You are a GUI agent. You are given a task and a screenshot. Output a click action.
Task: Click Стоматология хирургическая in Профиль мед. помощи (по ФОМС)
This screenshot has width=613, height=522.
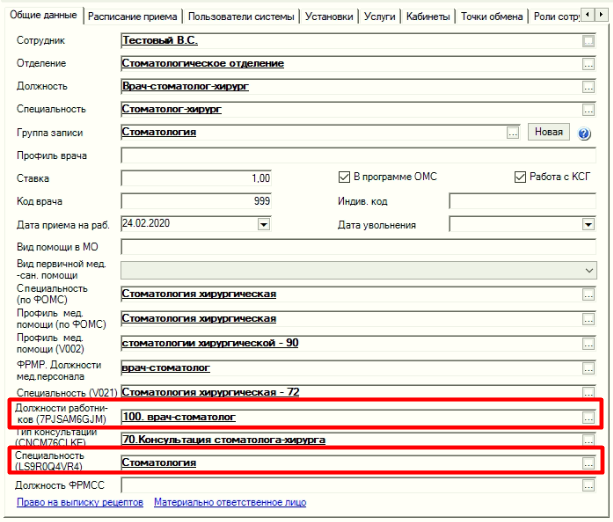(x=199, y=319)
